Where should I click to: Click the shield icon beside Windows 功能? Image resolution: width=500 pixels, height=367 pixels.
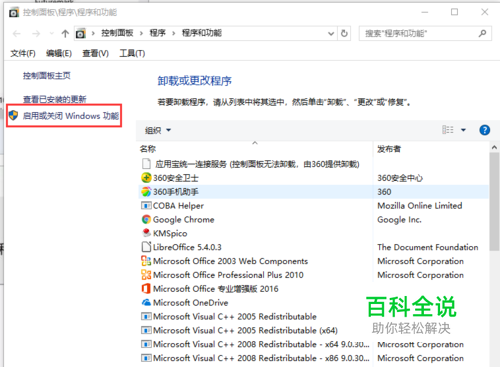13,115
